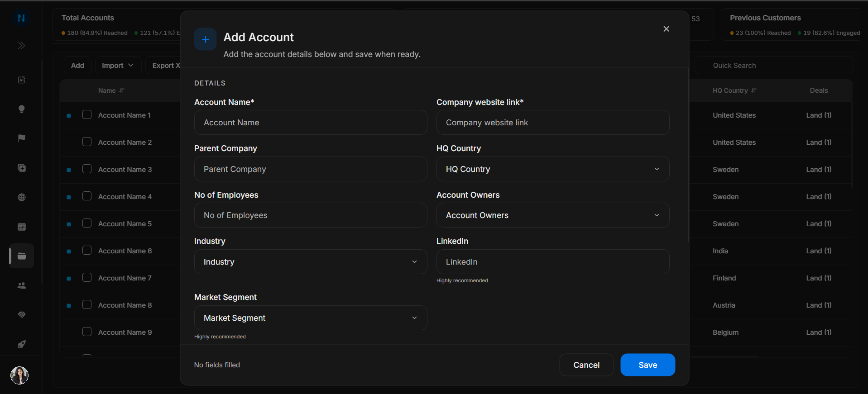Focus the Account Name input field
This screenshot has height=394, width=868.
pos(310,123)
